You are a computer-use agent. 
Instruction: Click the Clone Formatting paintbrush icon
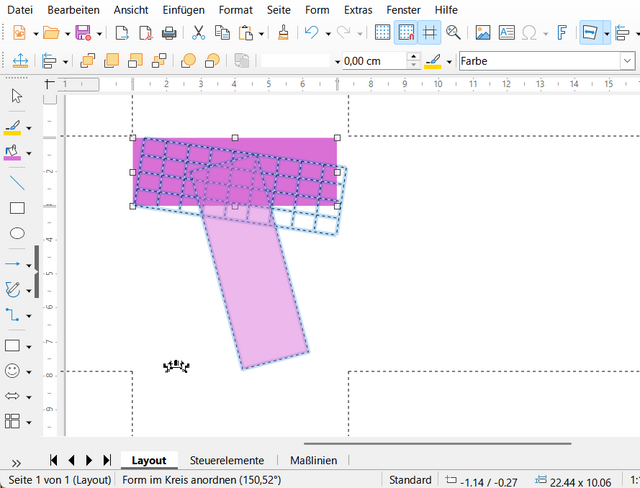[284, 33]
